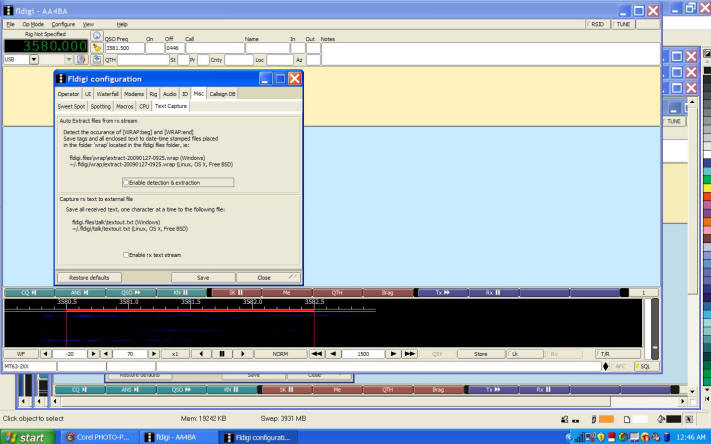
Task: Toggle the RSID button
Action: [597, 24]
